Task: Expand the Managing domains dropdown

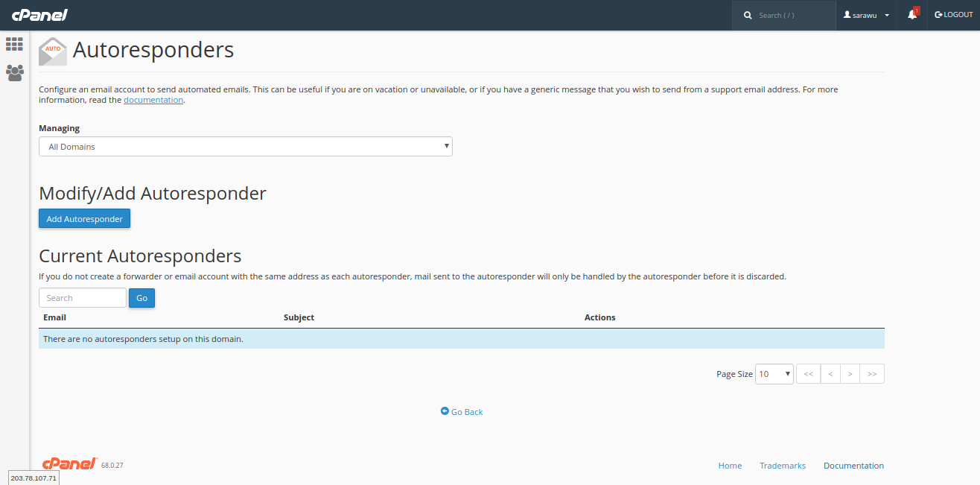Action: (x=245, y=147)
